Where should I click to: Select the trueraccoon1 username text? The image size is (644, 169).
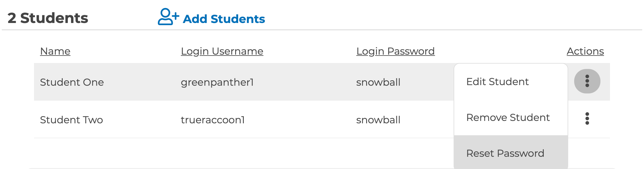pos(212,120)
